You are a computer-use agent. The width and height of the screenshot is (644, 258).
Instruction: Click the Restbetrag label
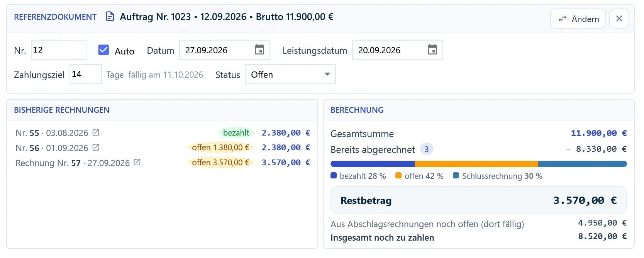[366, 200]
